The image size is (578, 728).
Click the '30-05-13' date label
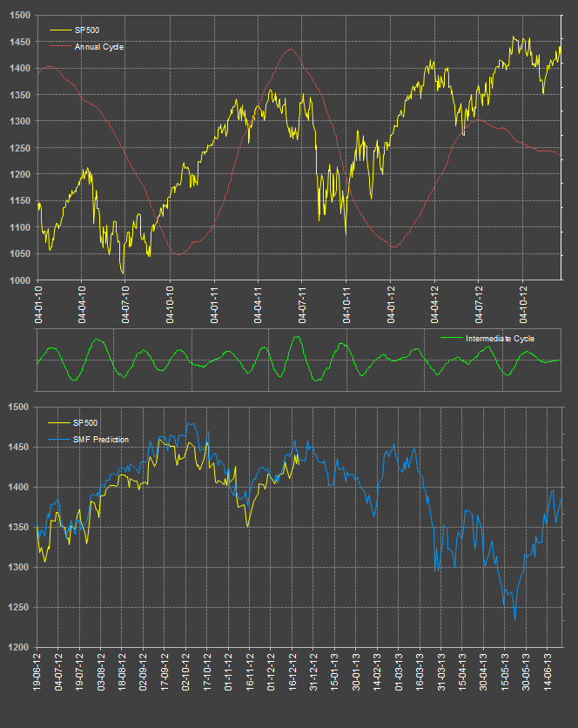527,671
